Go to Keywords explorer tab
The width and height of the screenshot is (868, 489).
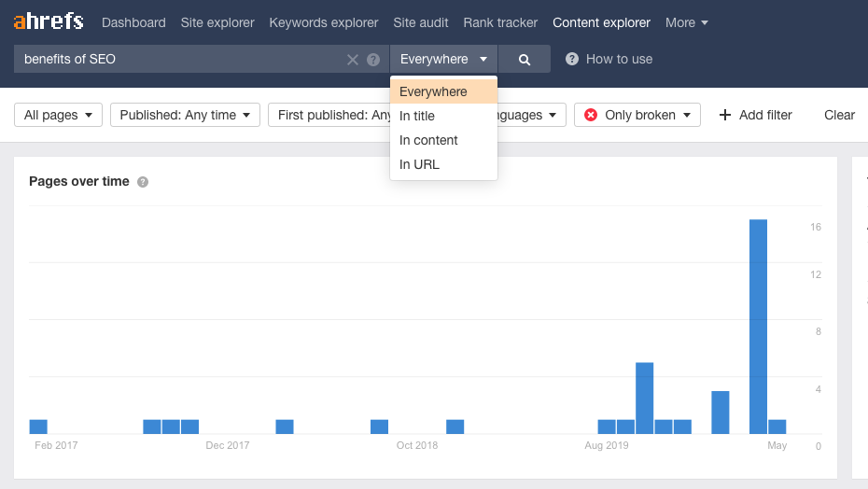(324, 22)
